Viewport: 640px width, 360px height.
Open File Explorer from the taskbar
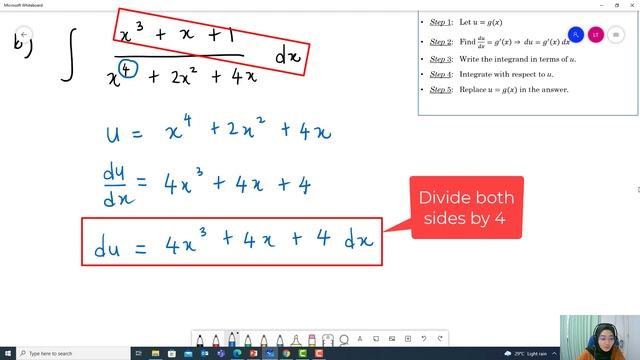coord(156,353)
